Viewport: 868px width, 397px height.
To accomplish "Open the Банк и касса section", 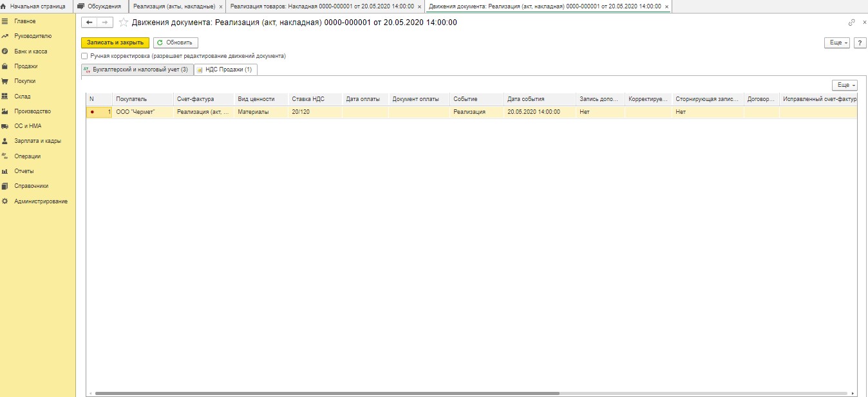I will tap(30, 51).
